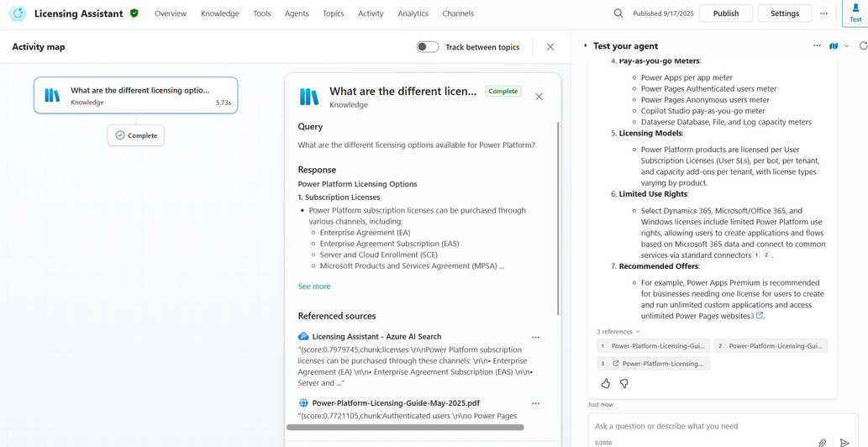
Task: Click the books icon on the activity node
Action: [x=52, y=95]
